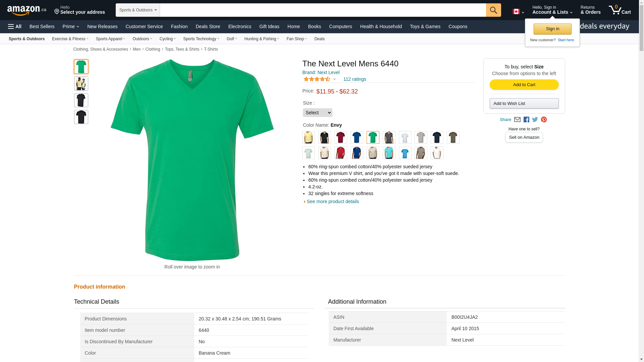Open the shopping cart
This screenshot has width=644, height=362.
coord(620,10)
